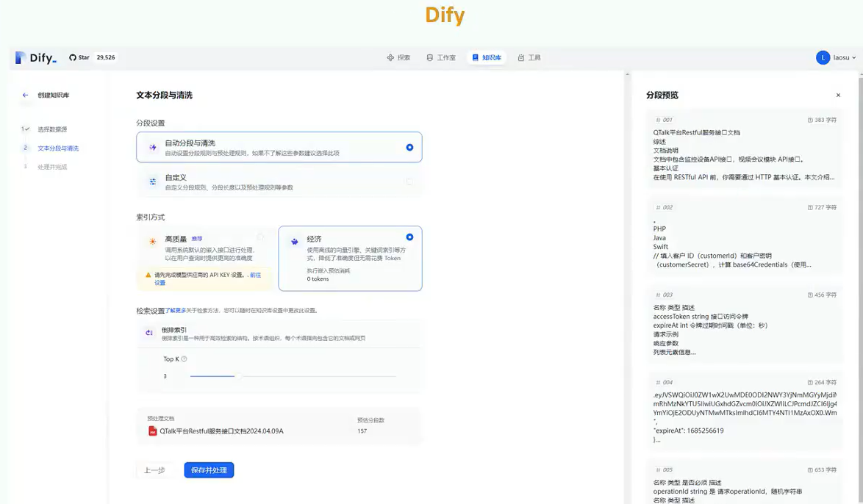Click the 知识库 book icon

click(x=475, y=57)
